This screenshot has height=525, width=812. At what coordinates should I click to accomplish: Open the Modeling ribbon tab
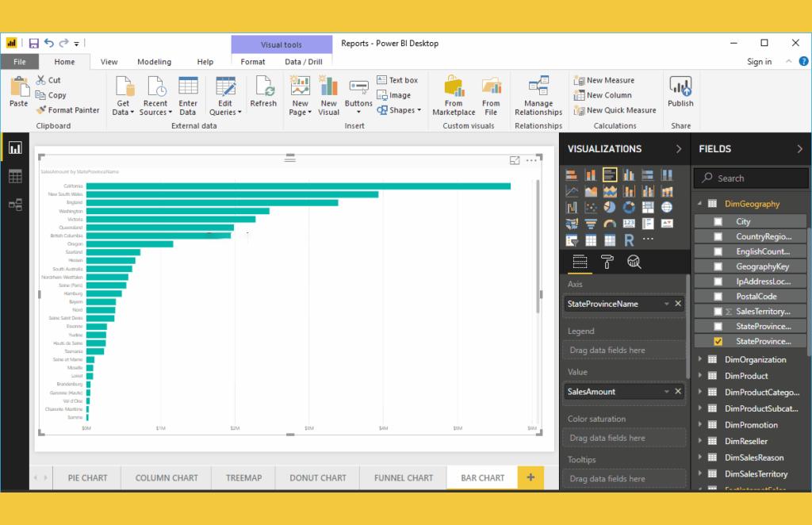click(x=155, y=62)
